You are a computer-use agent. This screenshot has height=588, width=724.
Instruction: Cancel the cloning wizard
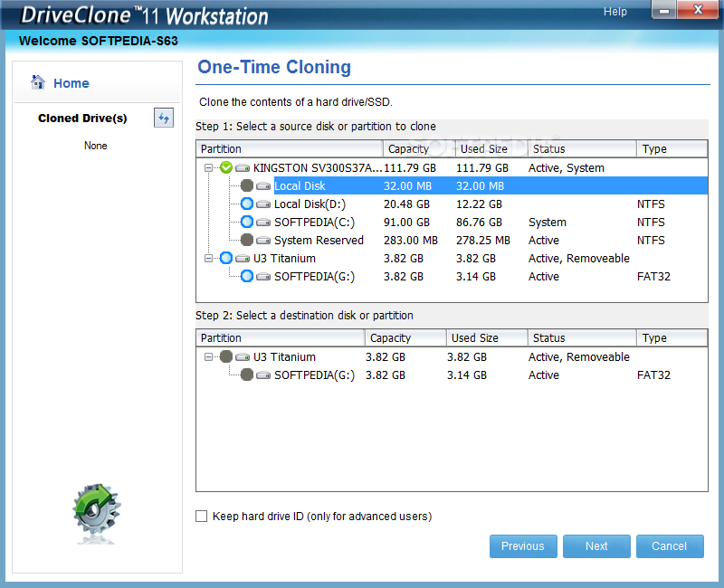coord(670,546)
